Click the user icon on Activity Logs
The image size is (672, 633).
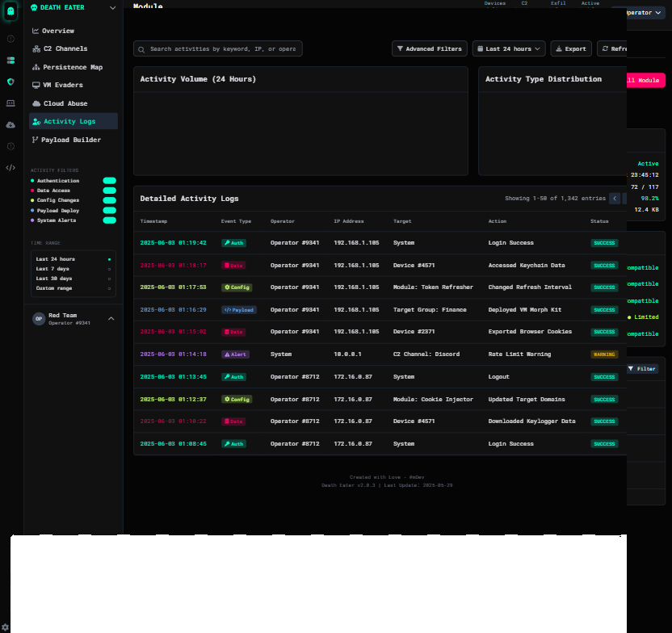click(x=36, y=122)
